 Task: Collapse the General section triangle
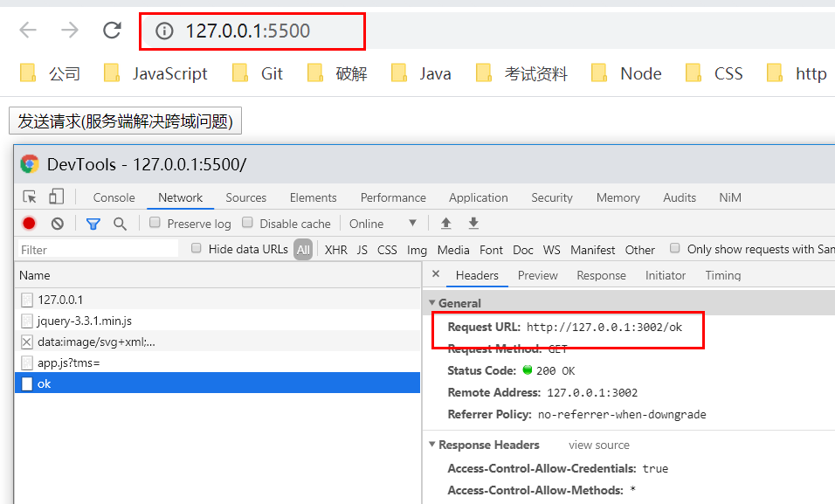(431, 302)
